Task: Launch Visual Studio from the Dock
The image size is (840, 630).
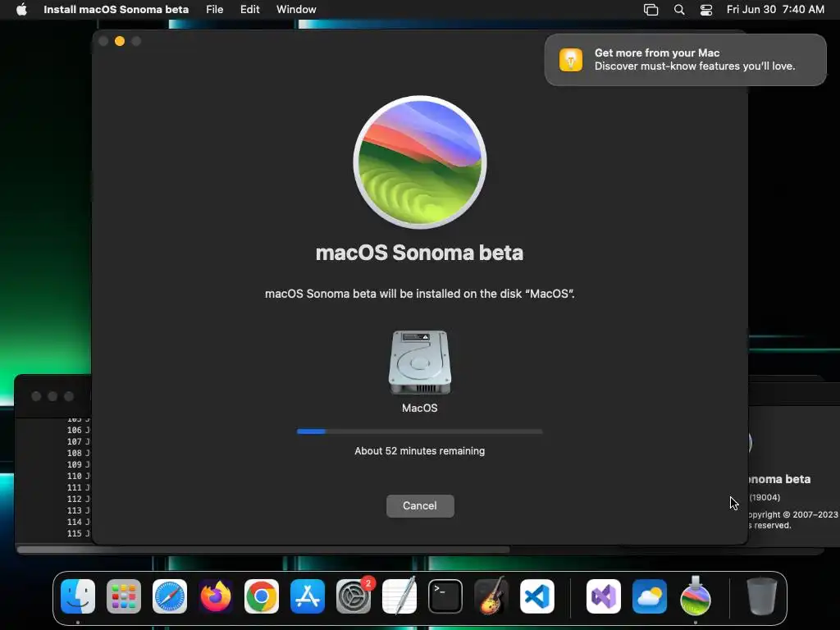Action: (x=604, y=596)
